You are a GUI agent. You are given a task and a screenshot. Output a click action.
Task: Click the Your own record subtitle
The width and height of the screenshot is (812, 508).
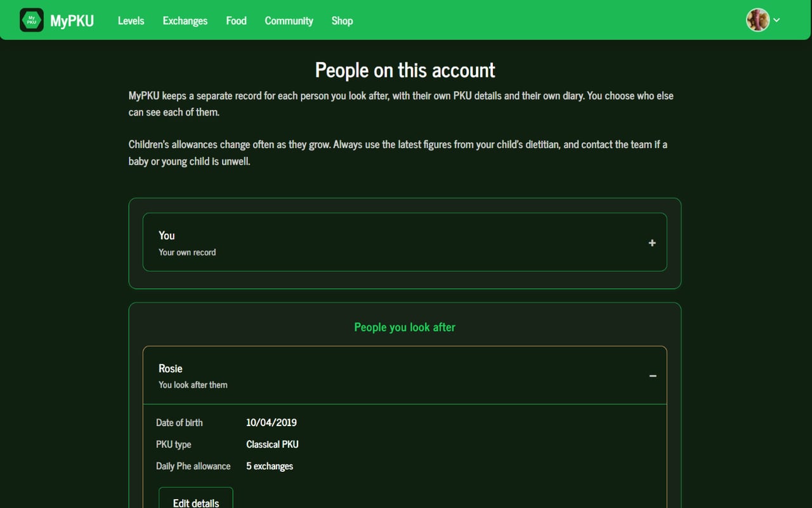[x=187, y=252]
